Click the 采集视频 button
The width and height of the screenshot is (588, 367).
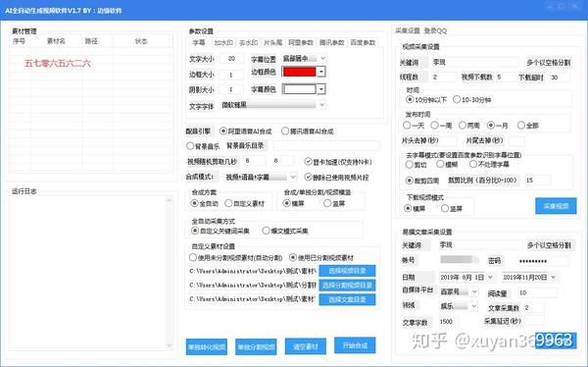coord(556,206)
